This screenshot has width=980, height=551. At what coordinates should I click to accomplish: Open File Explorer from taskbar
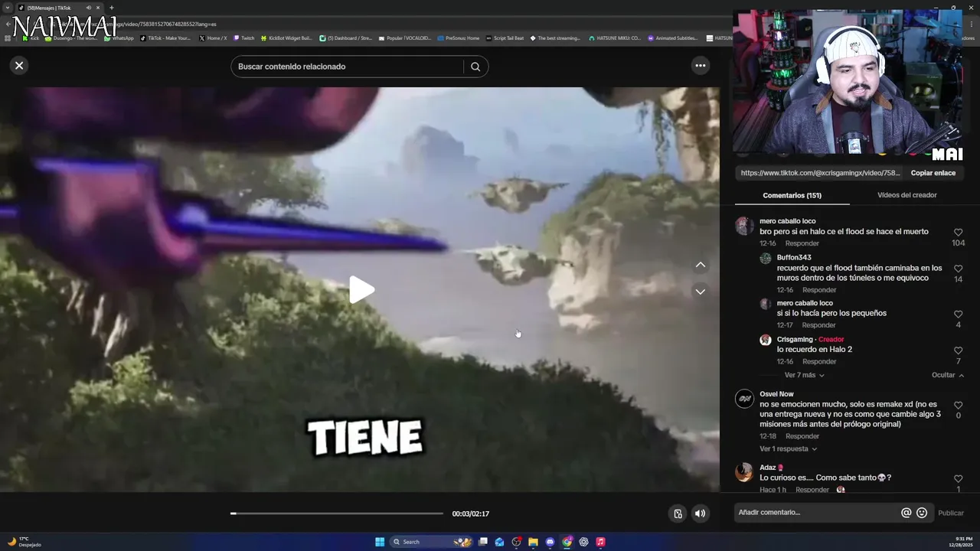coord(533,542)
